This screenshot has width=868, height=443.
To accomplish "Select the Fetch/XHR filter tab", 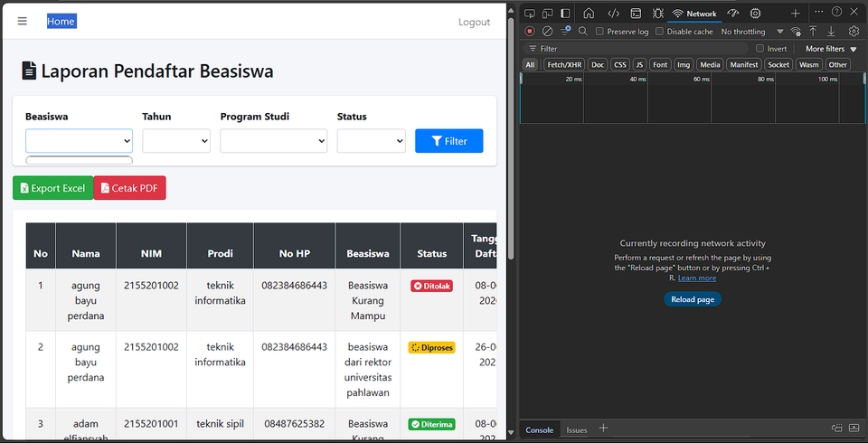I will pos(564,65).
